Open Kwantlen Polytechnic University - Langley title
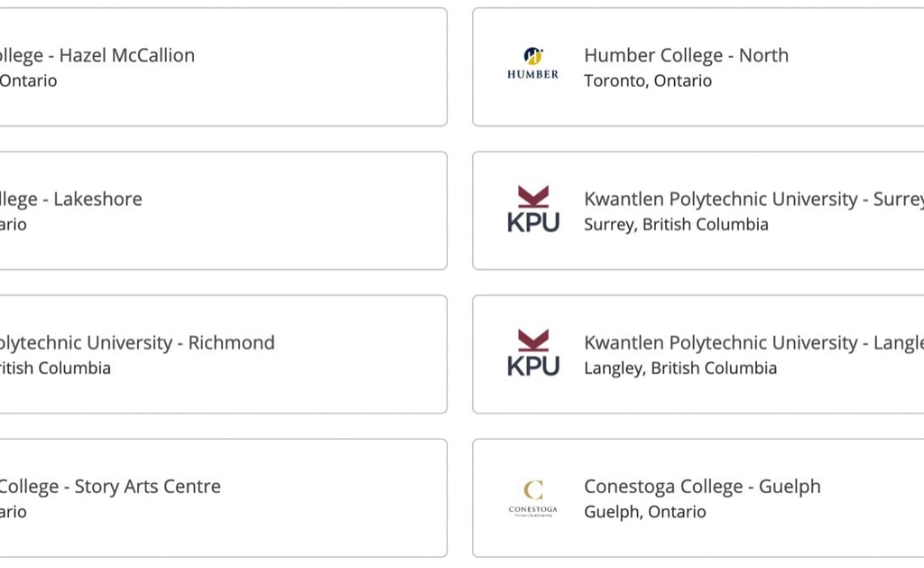 [753, 342]
